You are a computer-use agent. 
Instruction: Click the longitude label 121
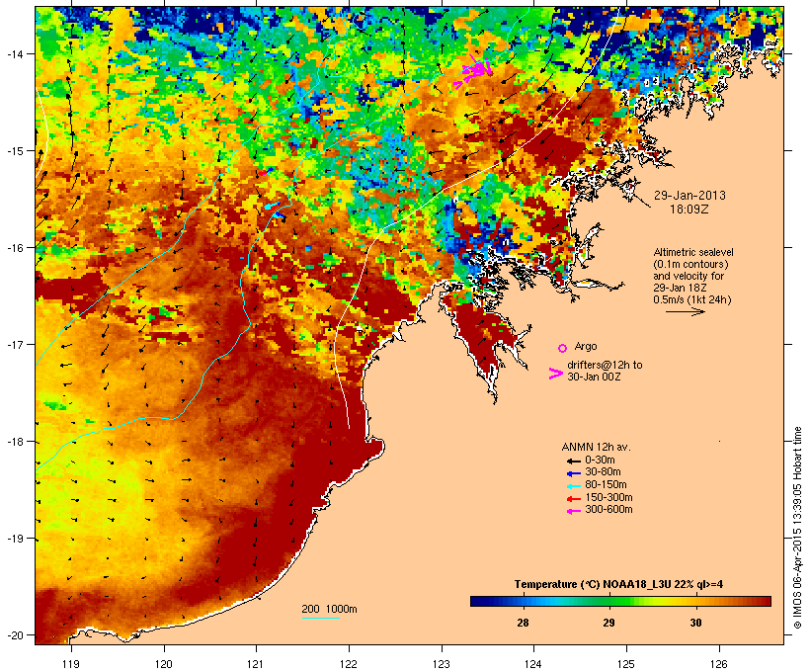coord(256,664)
